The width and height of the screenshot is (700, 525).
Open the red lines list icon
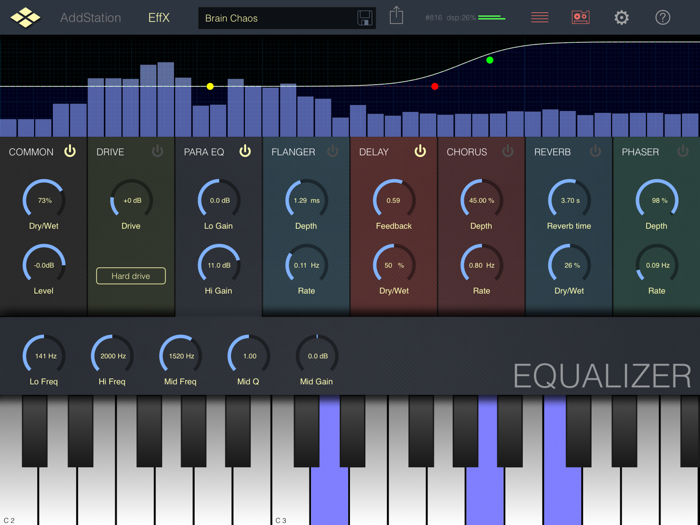tap(540, 17)
